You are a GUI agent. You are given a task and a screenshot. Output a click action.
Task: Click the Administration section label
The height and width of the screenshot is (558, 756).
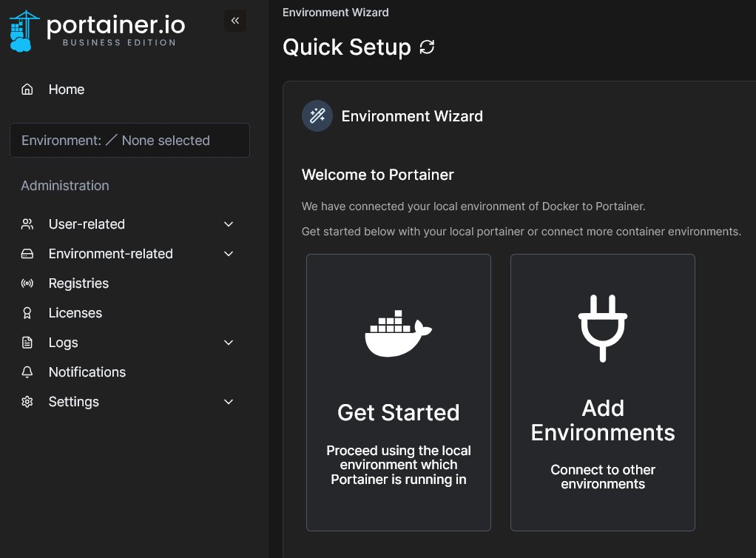(x=65, y=186)
